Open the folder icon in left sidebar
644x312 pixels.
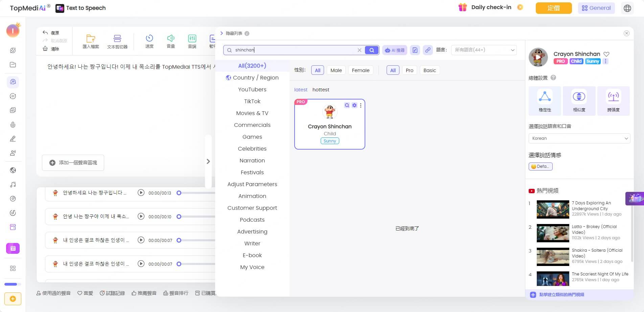[x=13, y=65]
